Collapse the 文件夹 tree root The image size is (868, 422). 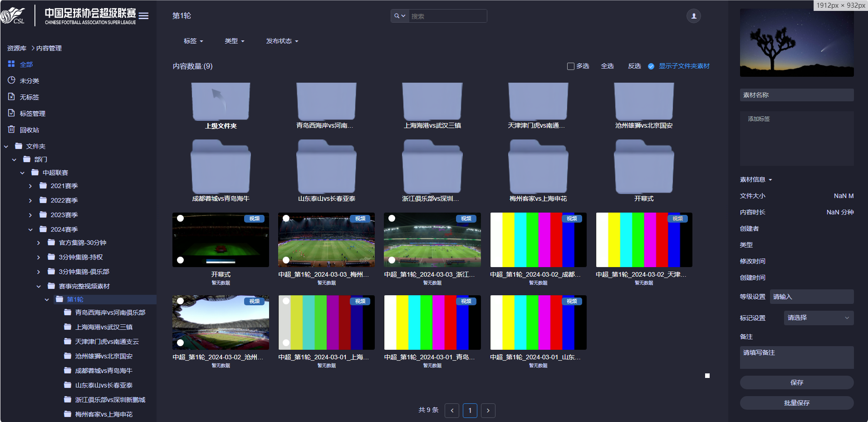point(6,146)
